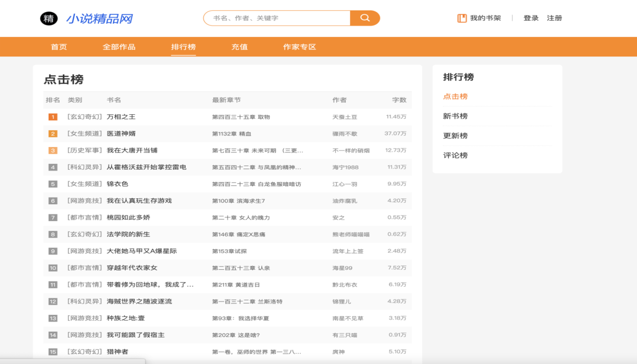Click the 注册 register link
This screenshot has width=637, height=364.
coord(555,18)
